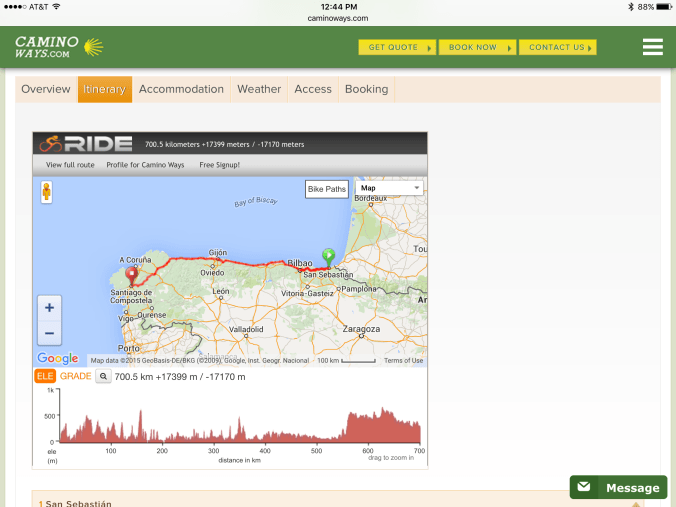Open the hamburger navigation menu

point(652,47)
